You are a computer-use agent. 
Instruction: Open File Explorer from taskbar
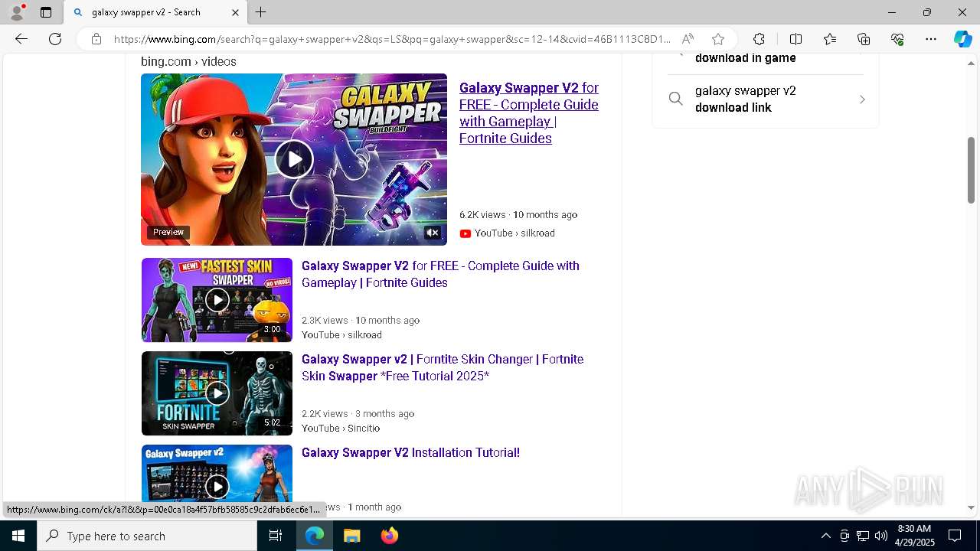pos(352,536)
